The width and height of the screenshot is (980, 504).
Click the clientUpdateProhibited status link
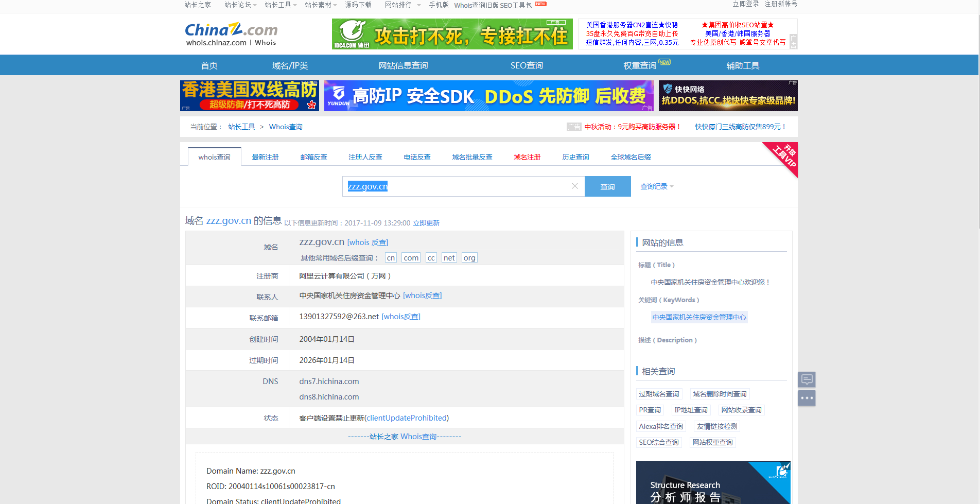(407, 418)
